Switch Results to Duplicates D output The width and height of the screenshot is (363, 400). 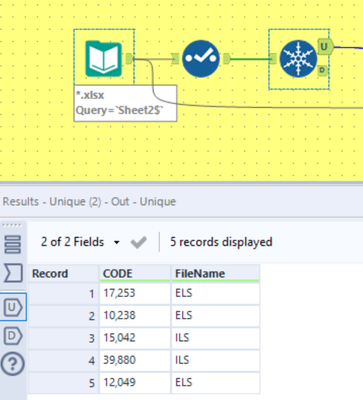tap(13, 335)
